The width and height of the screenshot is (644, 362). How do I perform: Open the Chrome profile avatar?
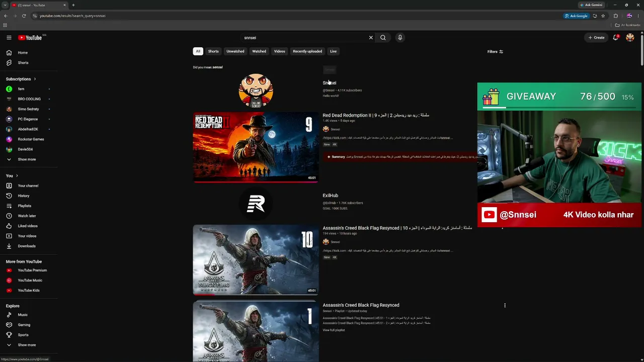pyautogui.click(x=629, y=16)
